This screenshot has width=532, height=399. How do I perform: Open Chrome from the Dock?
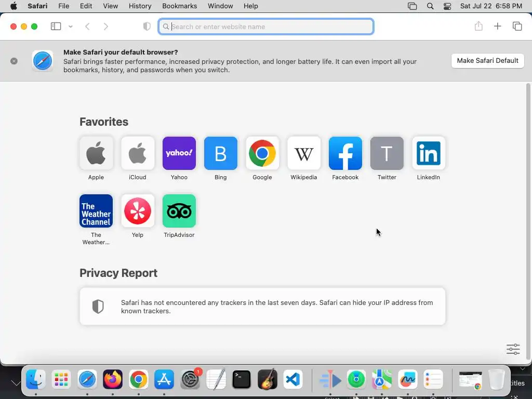(x=138, y=379)
